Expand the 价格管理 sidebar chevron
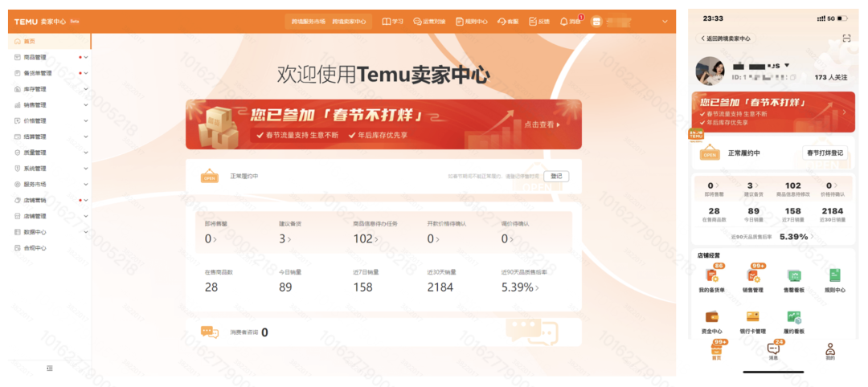The image size is (868, 387). pyautogui.click(x=86, y=121)
